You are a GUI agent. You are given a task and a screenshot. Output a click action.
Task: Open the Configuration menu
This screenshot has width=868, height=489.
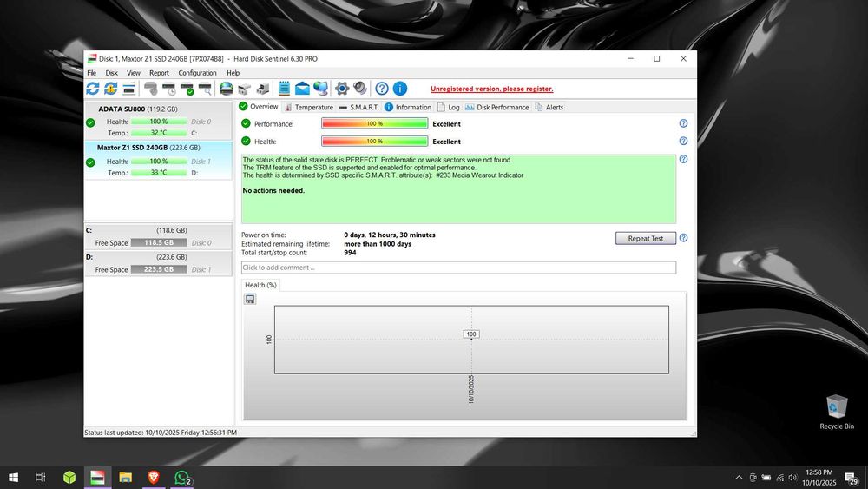click(x=197, y=73)
